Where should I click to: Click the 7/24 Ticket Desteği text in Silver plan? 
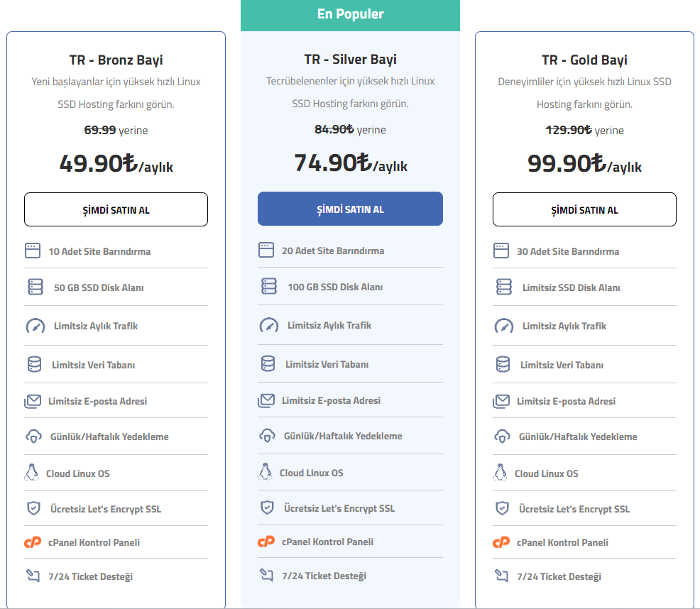pyautogui.click(x=324, y=576)
